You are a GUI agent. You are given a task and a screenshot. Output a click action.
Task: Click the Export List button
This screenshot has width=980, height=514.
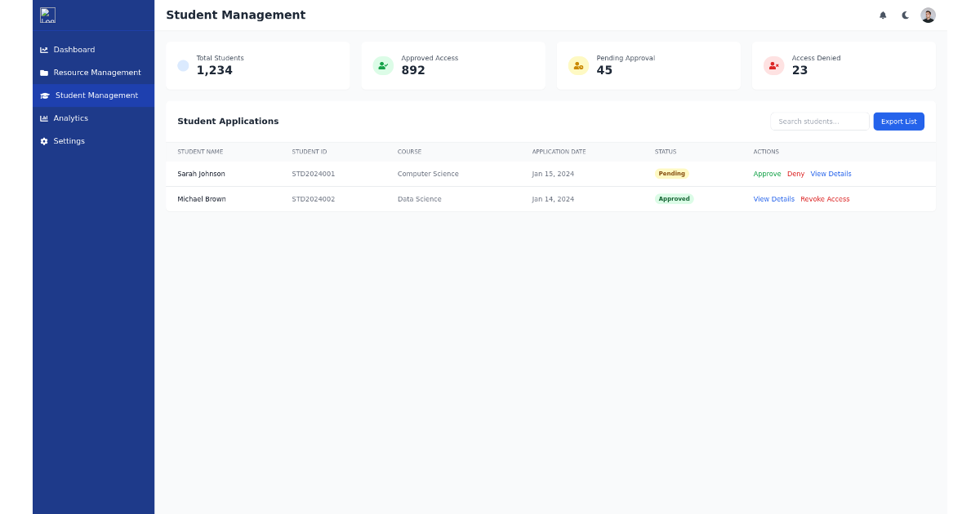point(898,121)
